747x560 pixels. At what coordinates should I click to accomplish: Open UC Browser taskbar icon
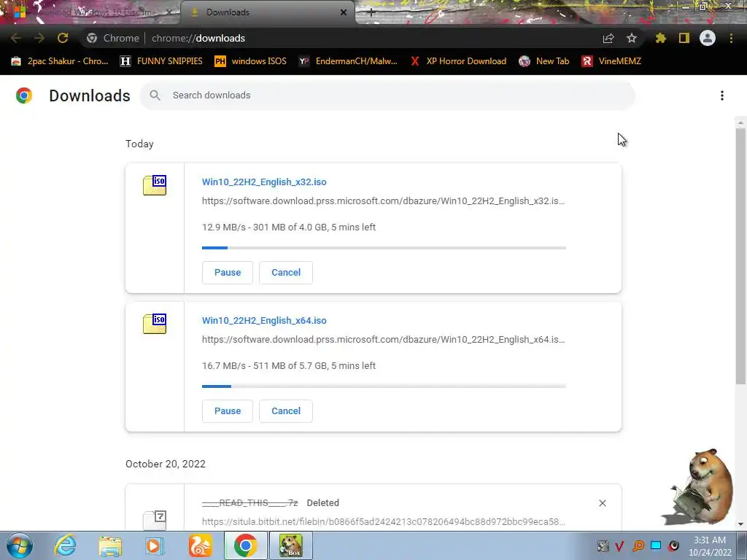pyautogui.click(x=200, y=545)
